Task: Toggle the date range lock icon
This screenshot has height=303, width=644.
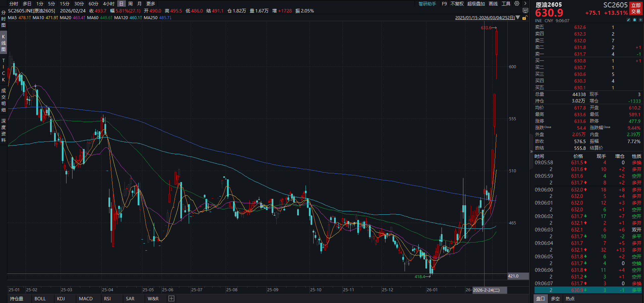Action: 524,18
